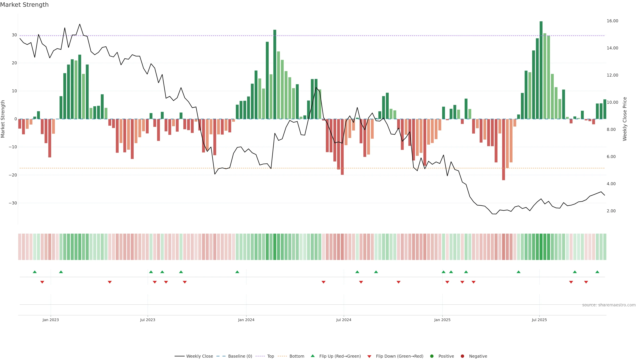Click the rightmost red flip-down triangle marker
The width and height of the screenshot is (644, 362).
click(586, 282)
